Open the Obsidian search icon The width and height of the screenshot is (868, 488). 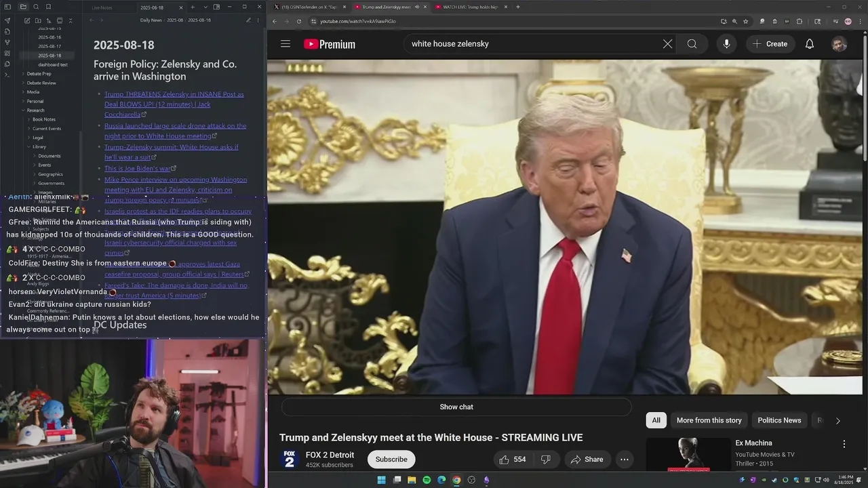36,7
